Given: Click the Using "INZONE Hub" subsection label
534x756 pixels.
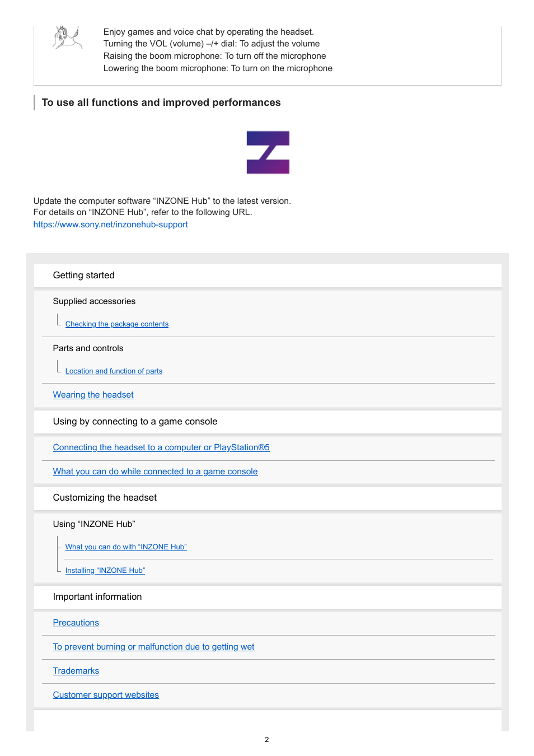Looking at the screenshot, I should click(94, 524).
